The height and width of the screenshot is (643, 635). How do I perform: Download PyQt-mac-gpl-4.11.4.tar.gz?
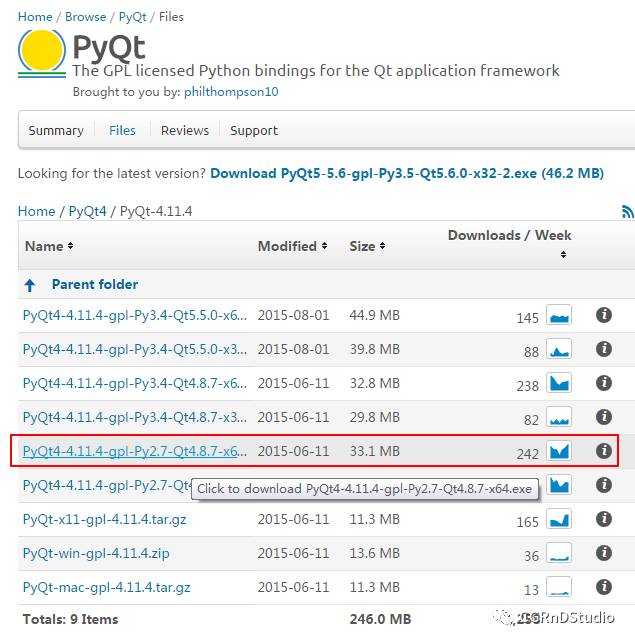pos(107,587)
